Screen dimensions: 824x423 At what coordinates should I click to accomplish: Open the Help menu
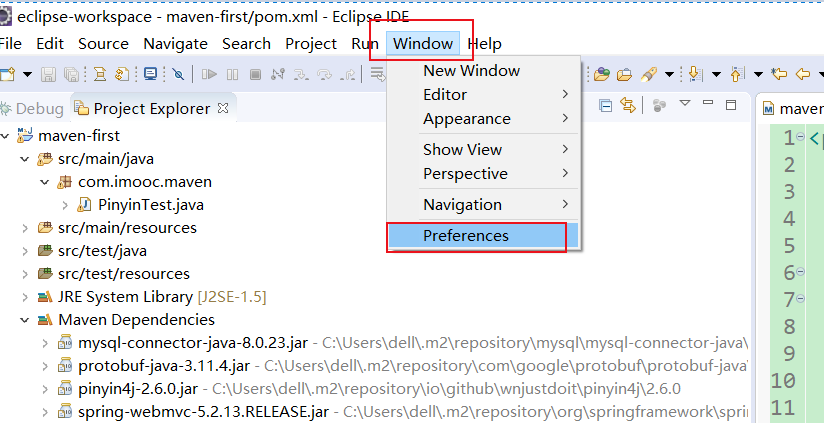click(485, 44)
